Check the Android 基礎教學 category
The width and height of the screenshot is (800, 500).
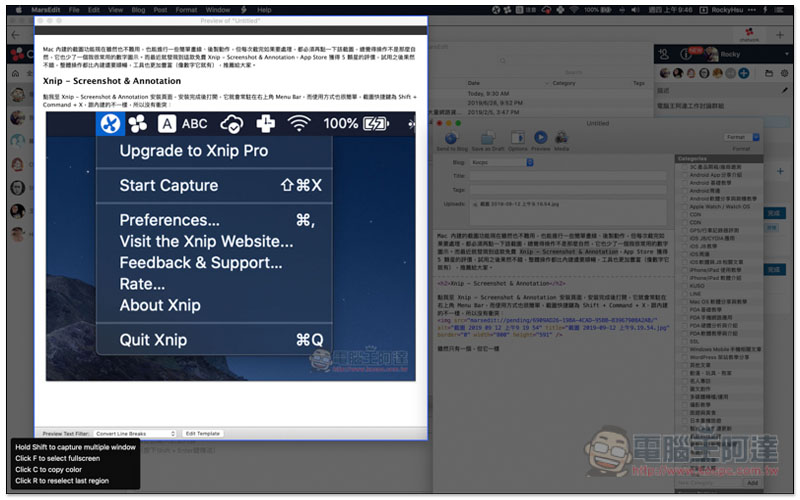coord(685,183)
